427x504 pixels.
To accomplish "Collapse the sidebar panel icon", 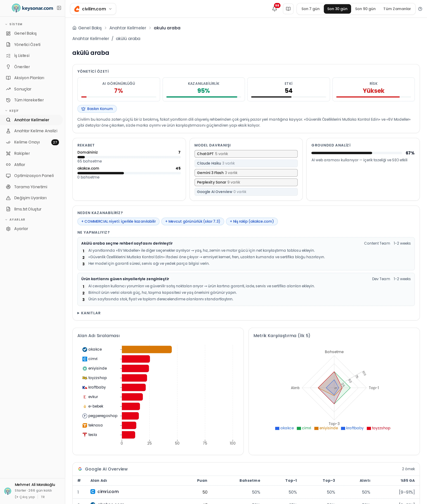I will (x=59, y=8).
